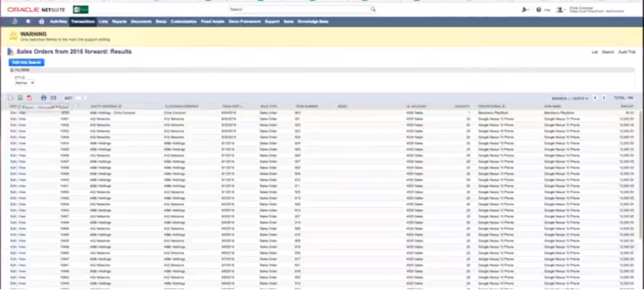Open the user profile icon menu
This screenshot has width=644, height=292.
[x=560, y=9]
